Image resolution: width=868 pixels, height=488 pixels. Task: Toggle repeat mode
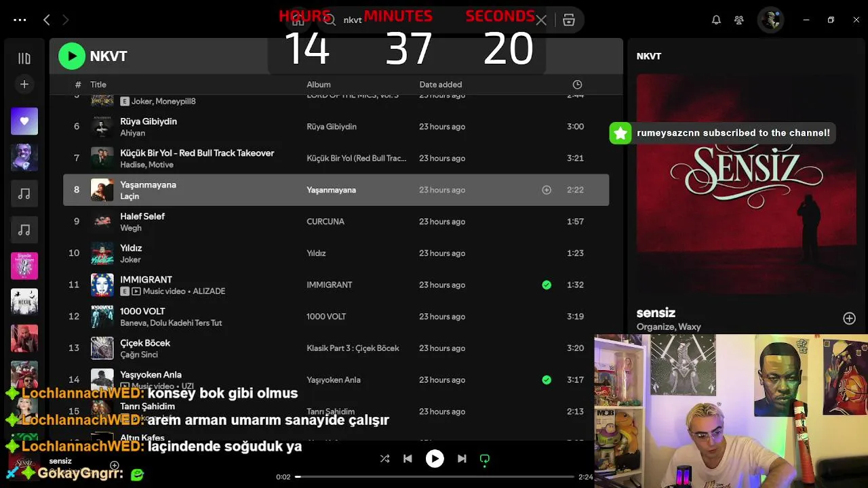click(x=485, y=459)
